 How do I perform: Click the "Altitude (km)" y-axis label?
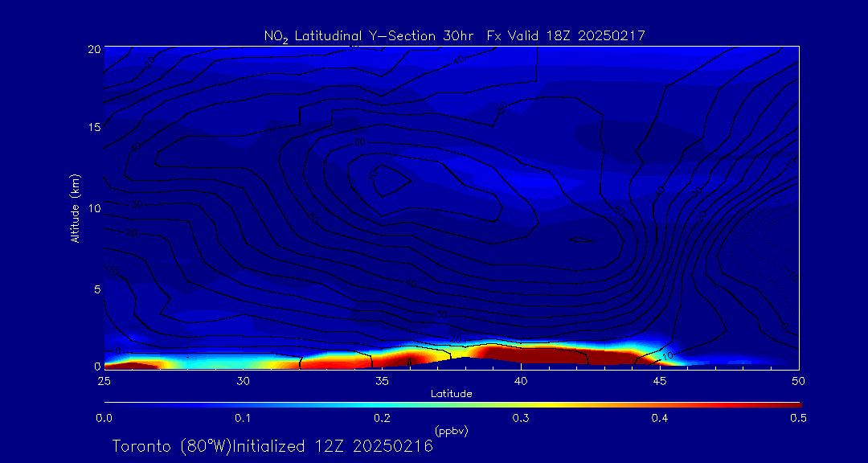click(x=75, y=208)
